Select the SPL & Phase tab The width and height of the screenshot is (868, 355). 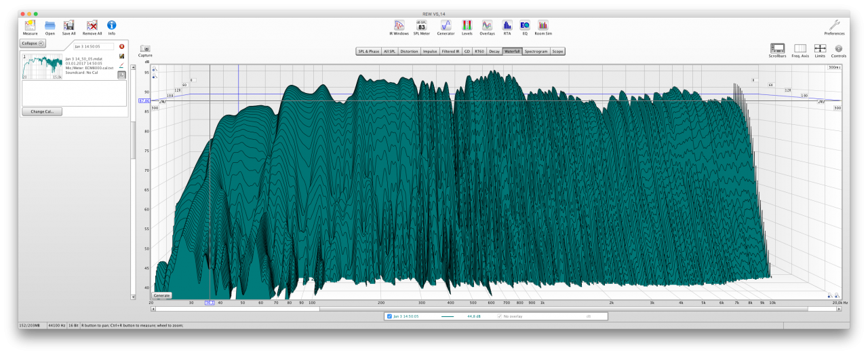tap(368, 51)
